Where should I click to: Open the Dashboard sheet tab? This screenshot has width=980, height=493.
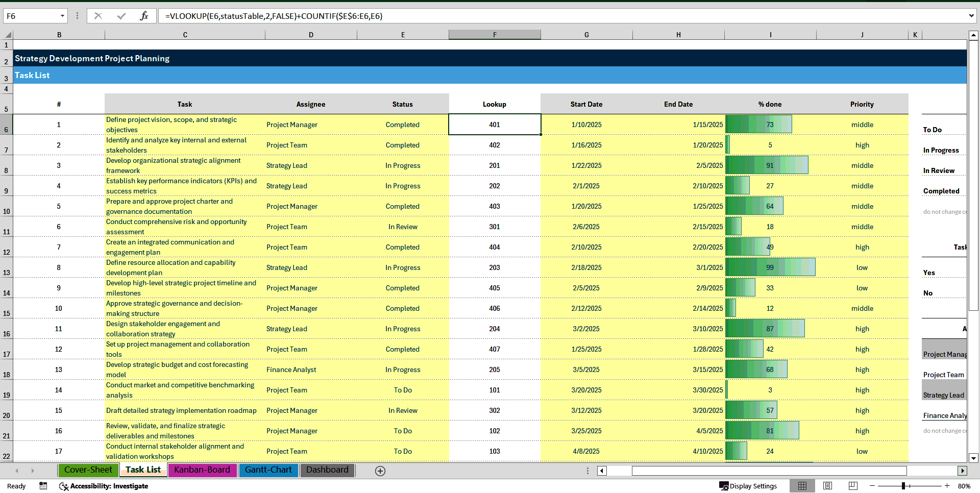327,470
